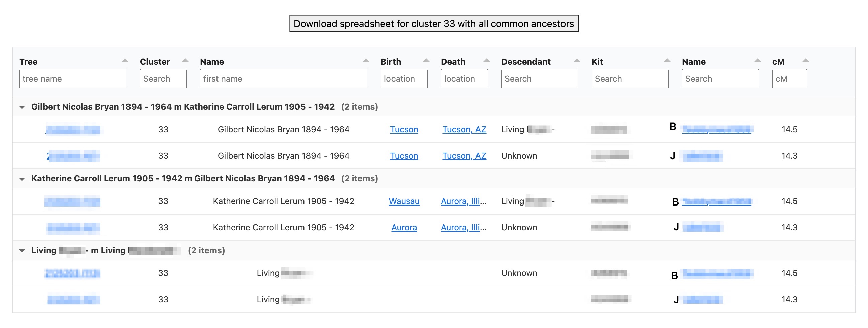This screenshot has height=328, width=868.
Task: Download spreadsheet for cluster 33
Action: (x=434, y=24)
